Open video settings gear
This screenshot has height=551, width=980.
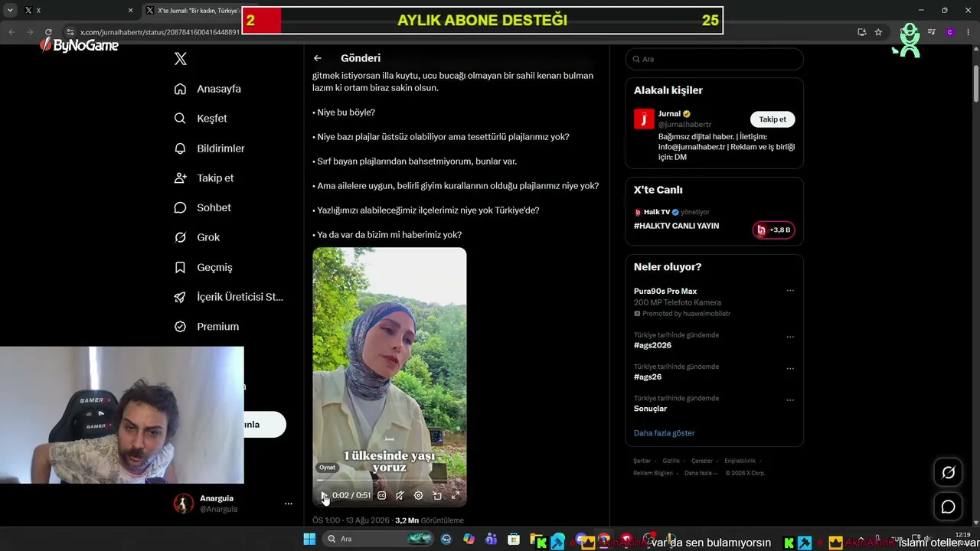tap(418, 495)
